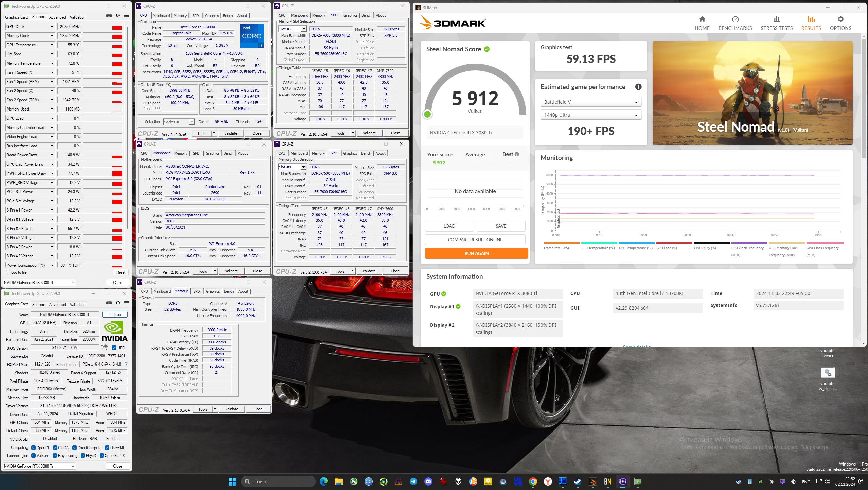Image resolution: width=868 pixels, height=490 pixels.
Task: Click the Windows taskbar search box
Action: pos(278,481)
